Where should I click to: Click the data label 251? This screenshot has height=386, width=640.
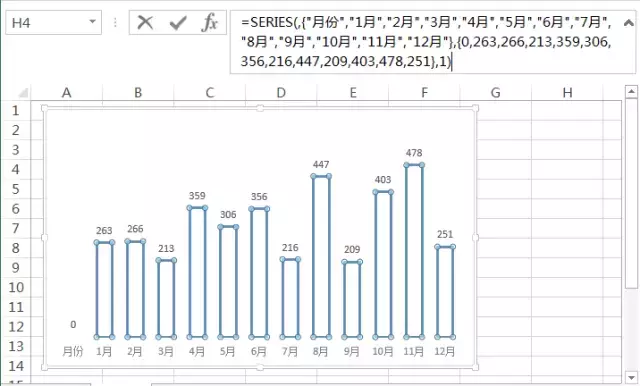tap(445, 235)
